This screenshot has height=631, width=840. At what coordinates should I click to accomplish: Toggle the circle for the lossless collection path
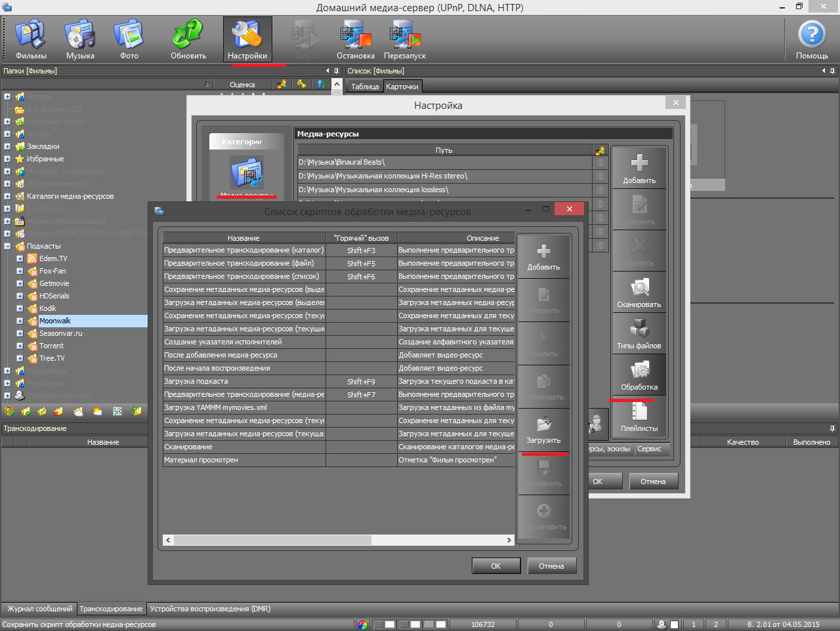(600, 190)
